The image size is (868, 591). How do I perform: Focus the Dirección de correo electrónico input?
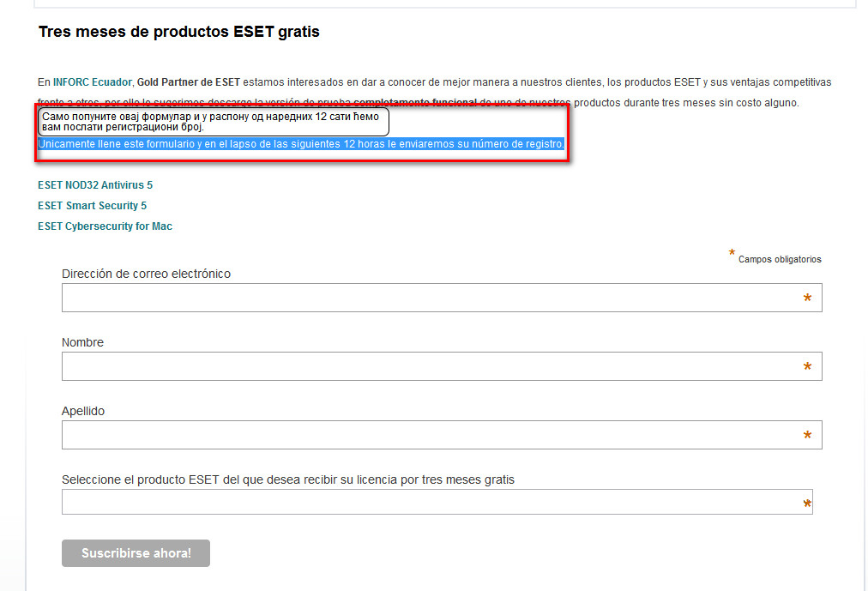coord(429,298)
